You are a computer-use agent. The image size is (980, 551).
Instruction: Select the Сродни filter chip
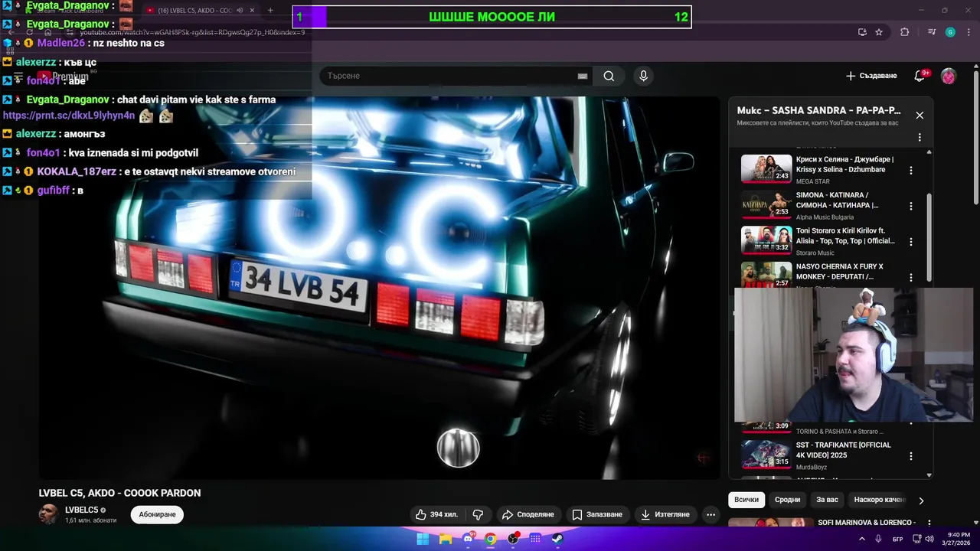pos(787,500)
